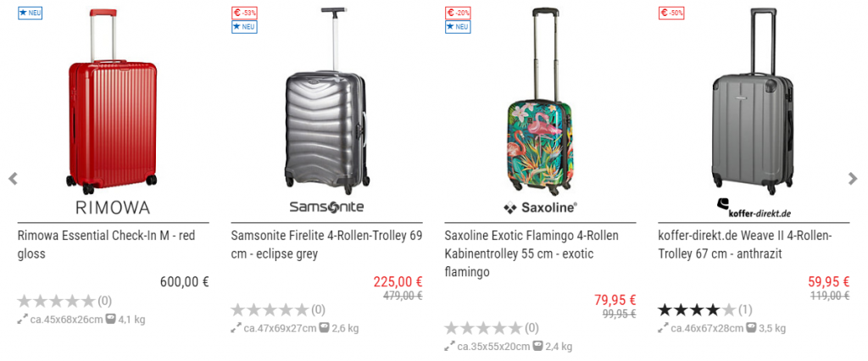868x361 pixels.
Task: Open koffer-direkt.de Weave II product link
Action: pyautogui.click(x=746, y=244)
